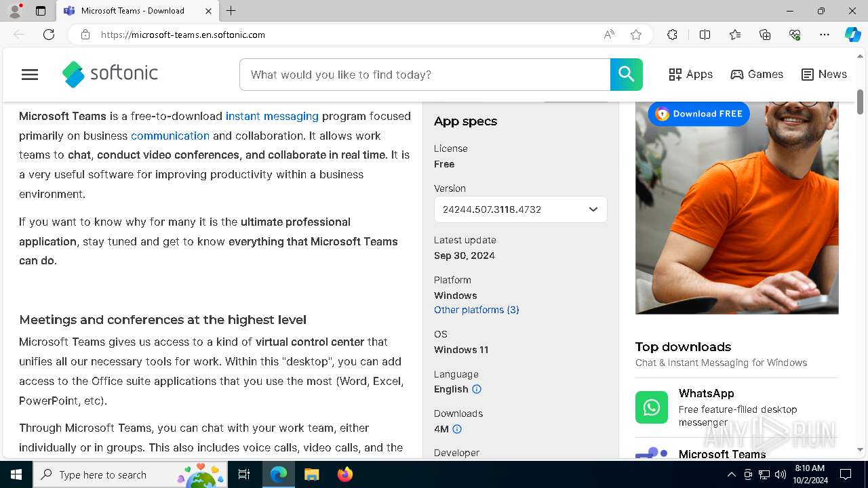Launch Firefox from taskbar
868x488 pixels.
[345, 474]
